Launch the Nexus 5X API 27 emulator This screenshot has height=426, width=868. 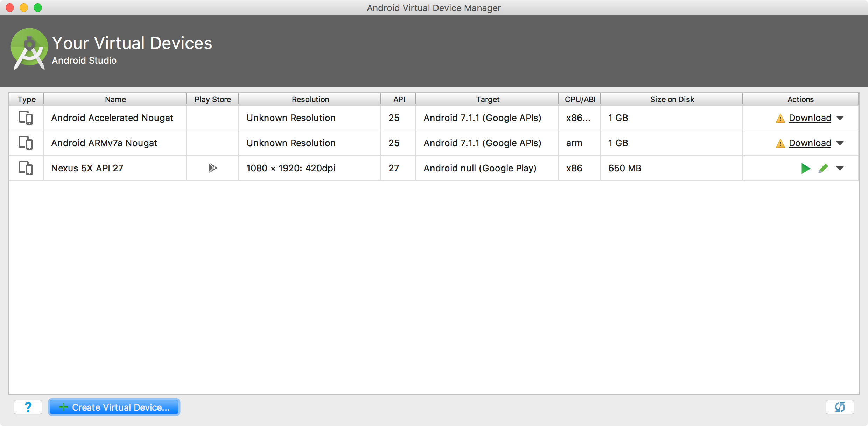tap(806, 169)
